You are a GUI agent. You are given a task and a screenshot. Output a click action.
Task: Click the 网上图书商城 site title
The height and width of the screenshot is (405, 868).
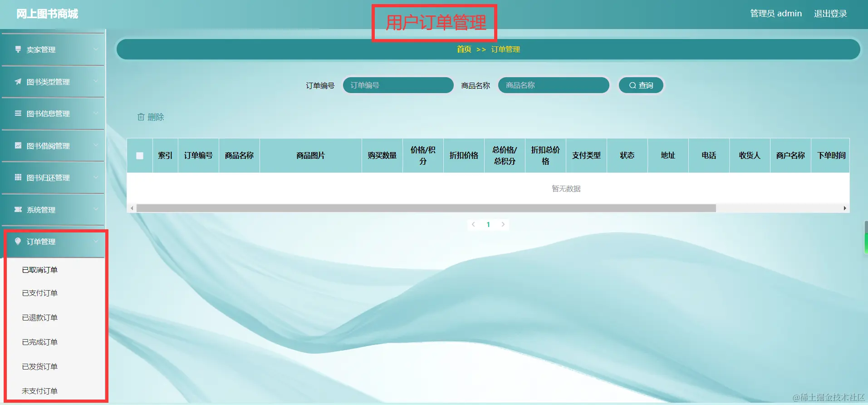(47, 14)
